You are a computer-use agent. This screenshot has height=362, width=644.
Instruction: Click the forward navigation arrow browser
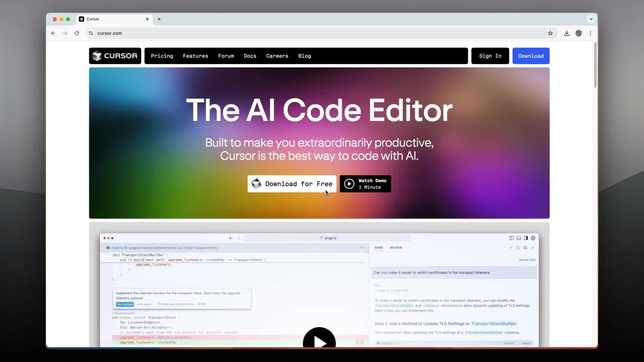65,33
